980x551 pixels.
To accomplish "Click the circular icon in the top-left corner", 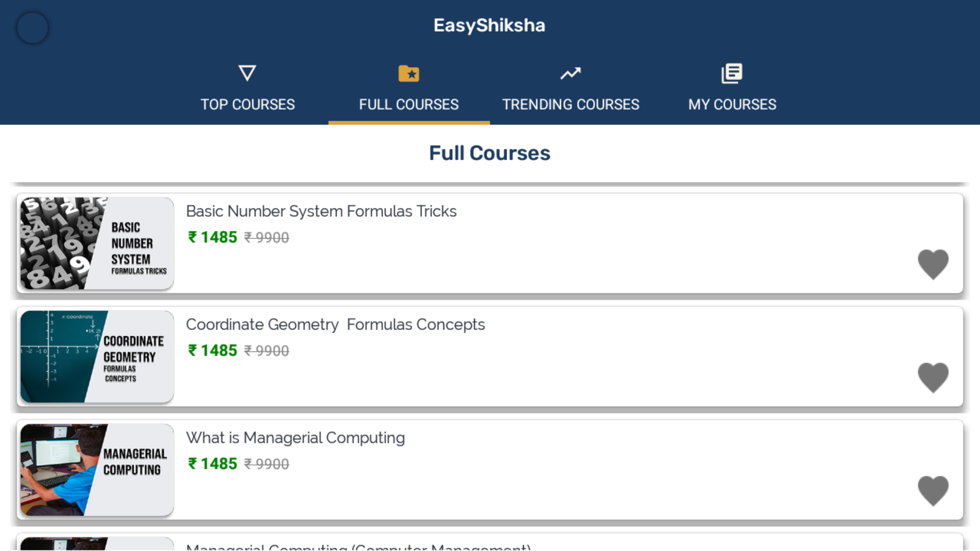I will pos(32,28).
